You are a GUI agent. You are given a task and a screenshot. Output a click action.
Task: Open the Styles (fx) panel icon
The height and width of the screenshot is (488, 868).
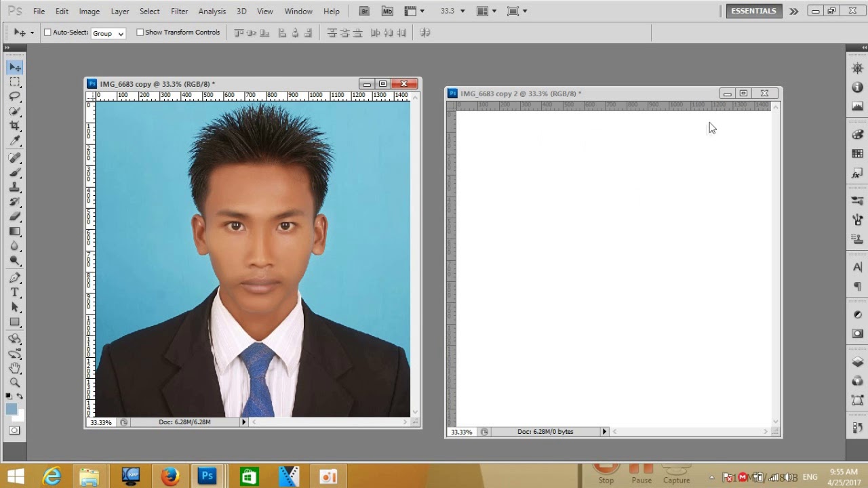point(858,174)
